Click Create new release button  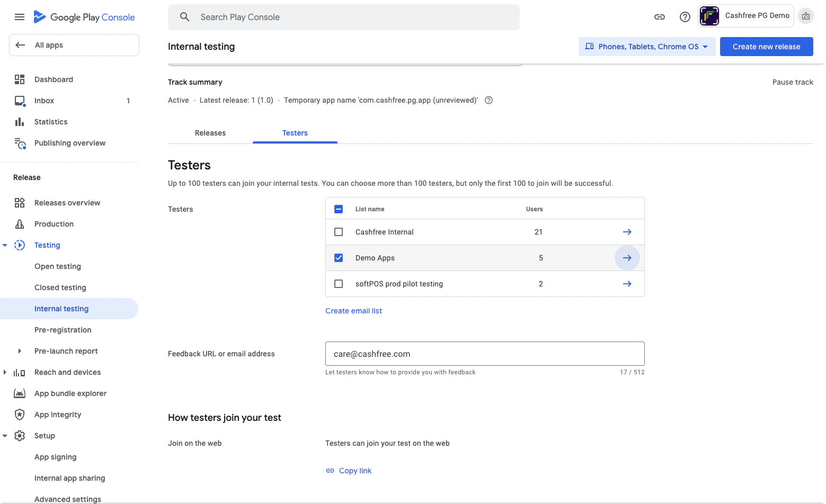(766, 47)
